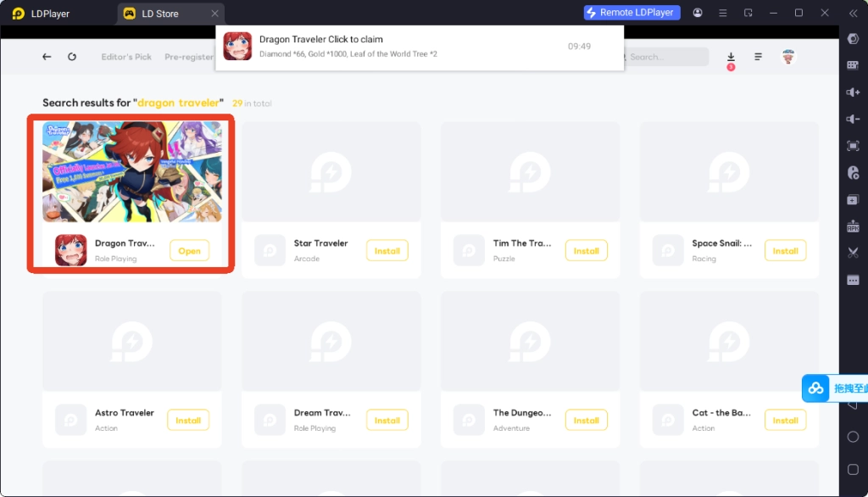Collapse the right sidebar with double chevron
The width and height of the screenshot is (868, 497).
[852, 13]
